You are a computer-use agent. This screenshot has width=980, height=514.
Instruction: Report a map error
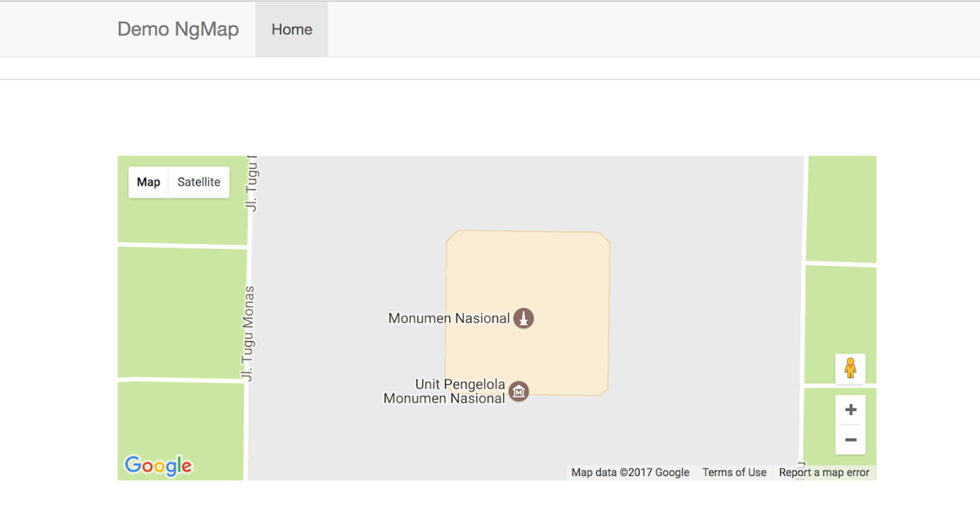click(825, 472)
